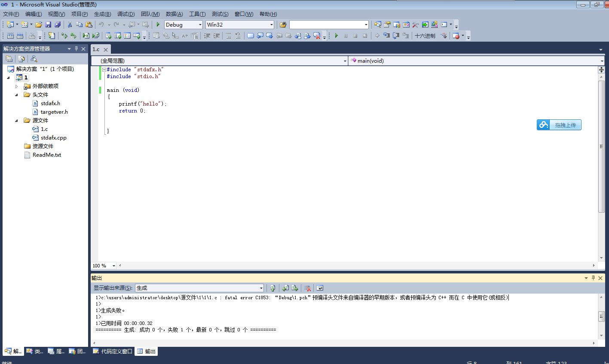
Task: Collapse the #include region in code editor
Action: (x=104, y=70)
